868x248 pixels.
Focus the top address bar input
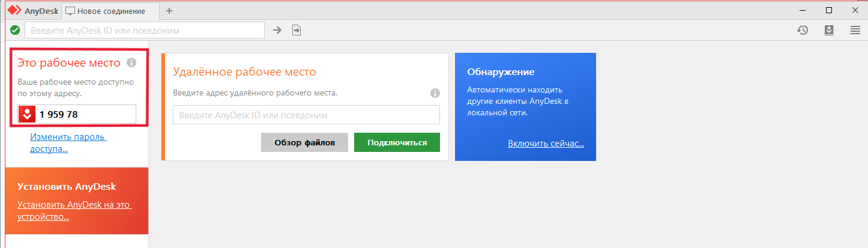click(145, 30)
